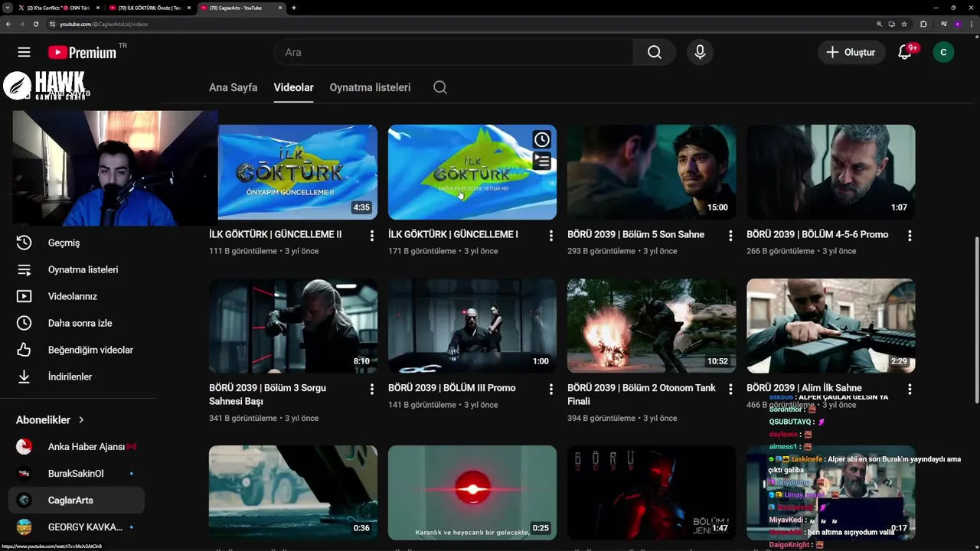This screenshot has width=980, height=551.
Task: Play the Otonom Tank Finali thumbnail, 10:52
Action: (652, 326)
